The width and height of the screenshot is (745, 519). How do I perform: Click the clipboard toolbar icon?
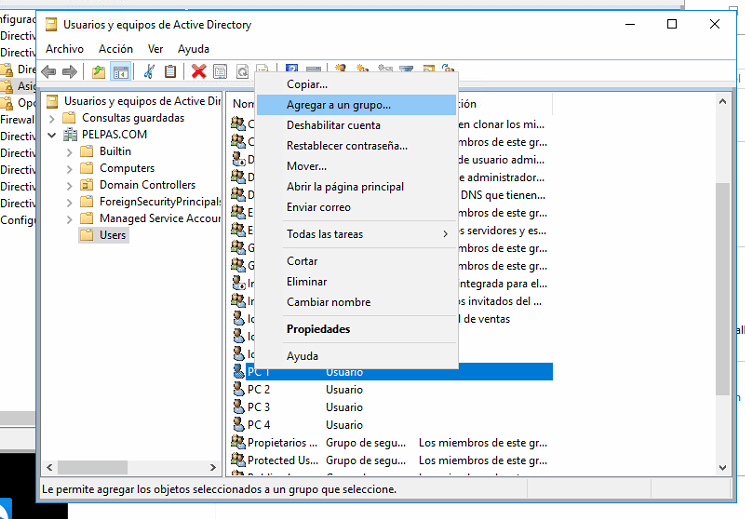[170, 71]
